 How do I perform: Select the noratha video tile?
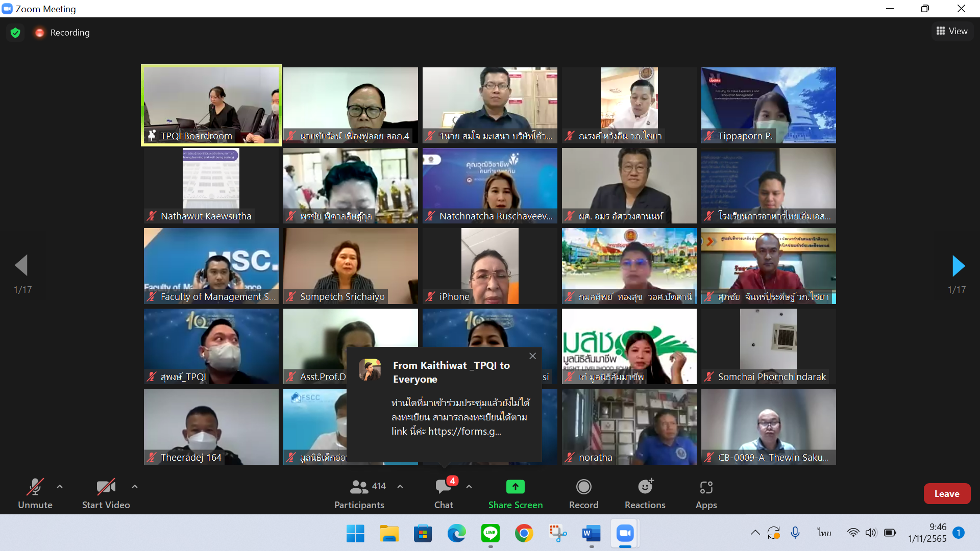click(629, 427)
